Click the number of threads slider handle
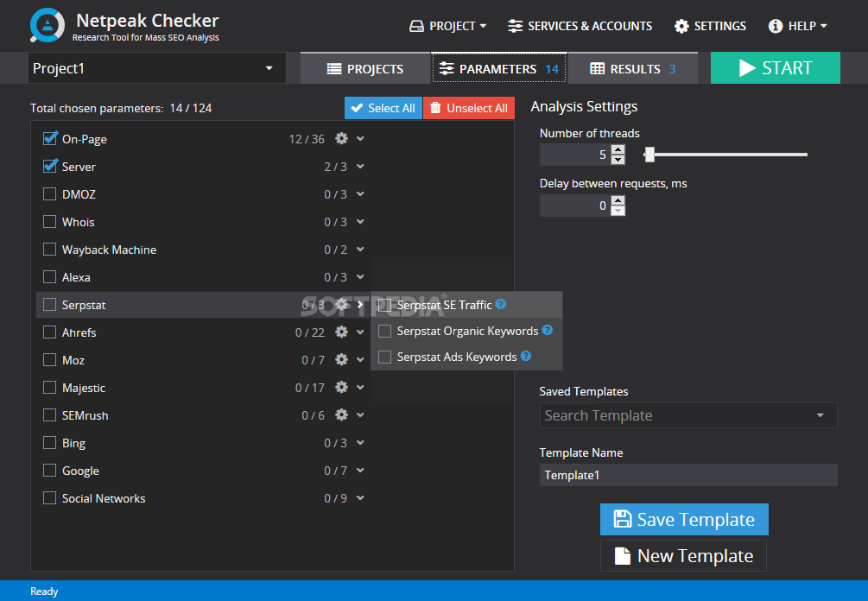868x601 pixels. tap(649, 155)
